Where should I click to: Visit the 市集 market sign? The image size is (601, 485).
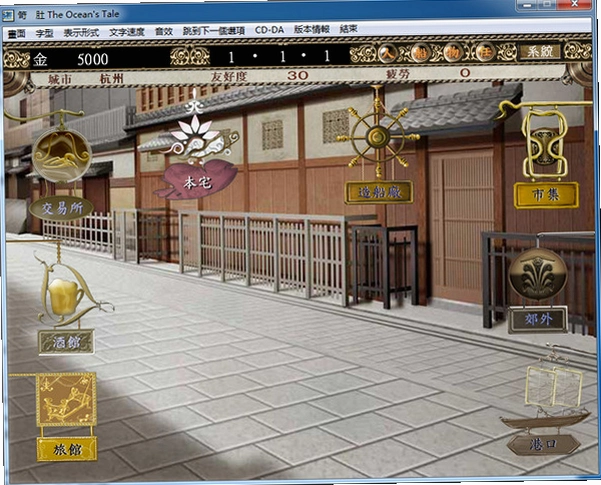coord(546,195)
